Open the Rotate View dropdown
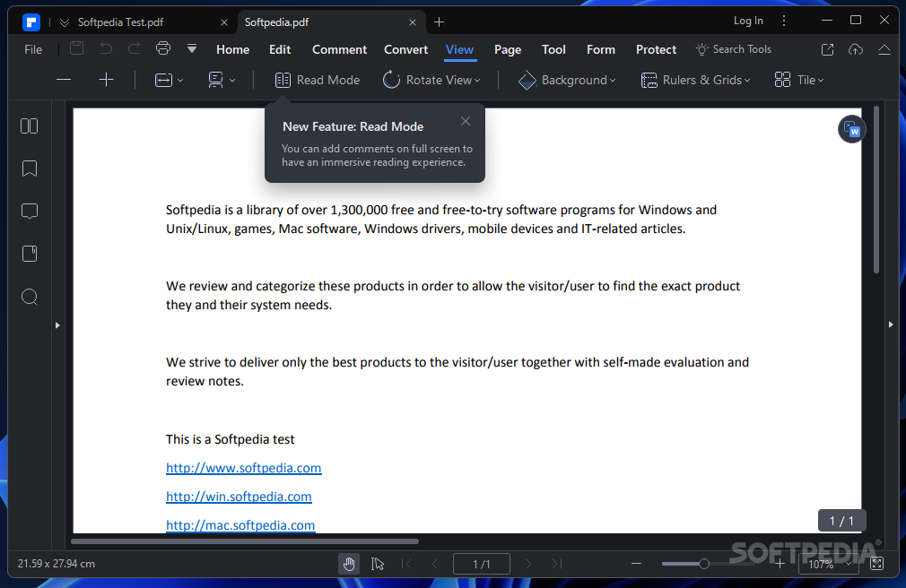The width and height of the screenshot is (906, 588). (x=431, y=81)
